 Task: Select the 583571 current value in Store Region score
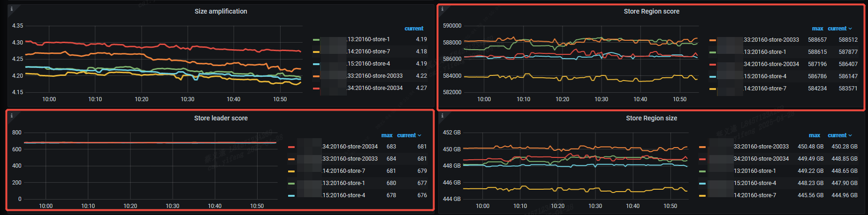(x=848, y=89)
